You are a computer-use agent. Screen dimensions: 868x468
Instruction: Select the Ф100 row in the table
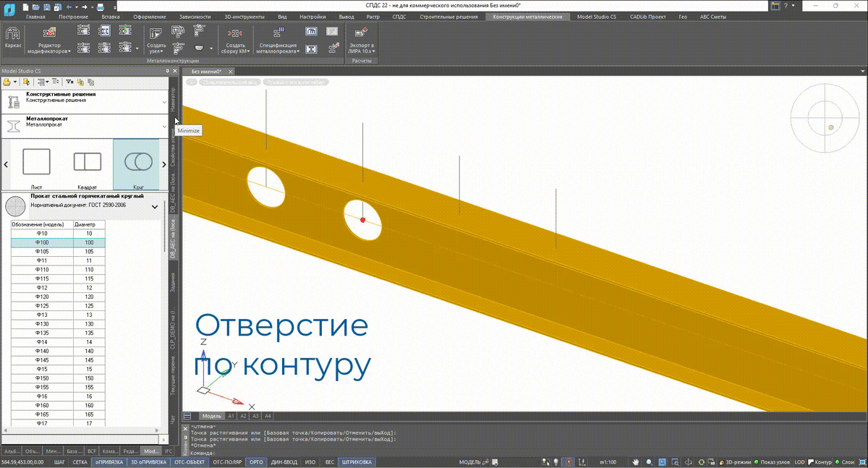(x=58, y=242)
